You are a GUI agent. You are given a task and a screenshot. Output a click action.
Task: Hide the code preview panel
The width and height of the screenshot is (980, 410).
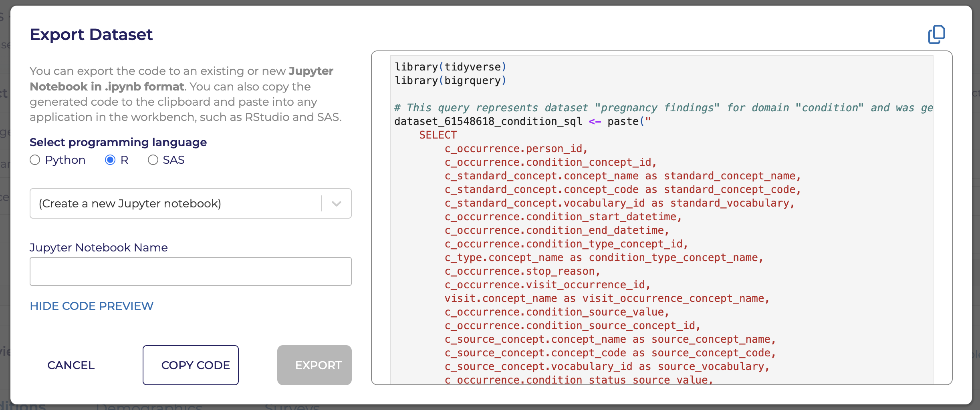91,306
